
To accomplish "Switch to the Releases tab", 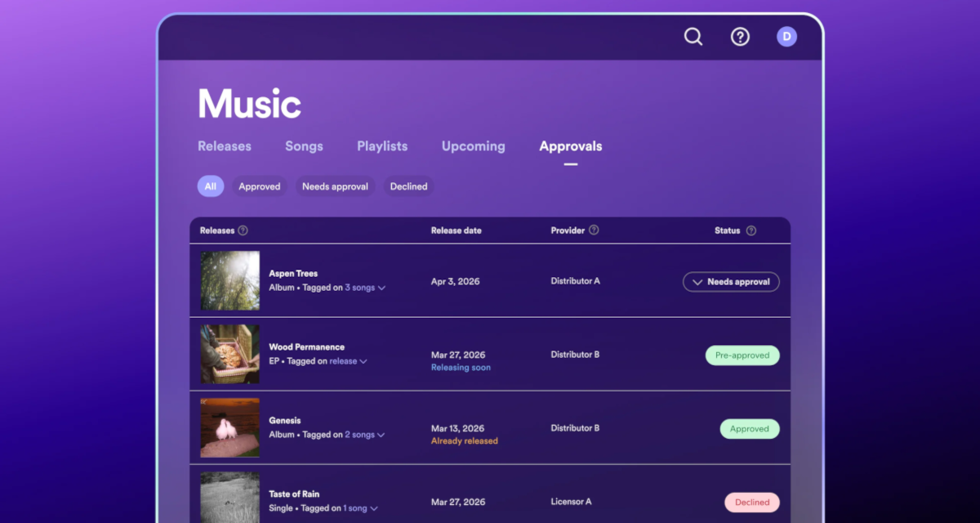I will point(225,146).
